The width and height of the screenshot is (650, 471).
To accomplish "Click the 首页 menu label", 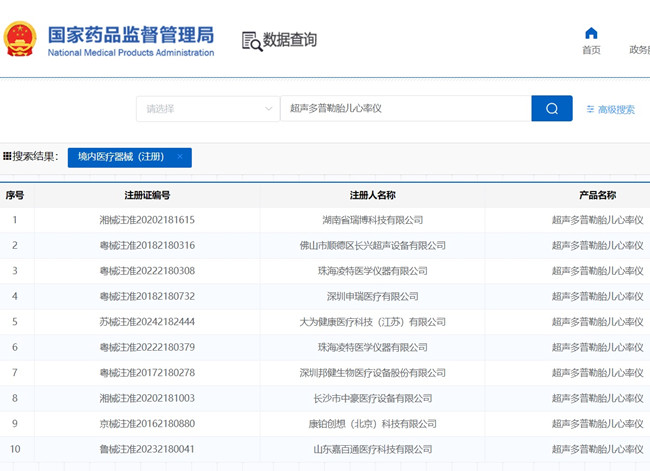I will click(591, 50).
